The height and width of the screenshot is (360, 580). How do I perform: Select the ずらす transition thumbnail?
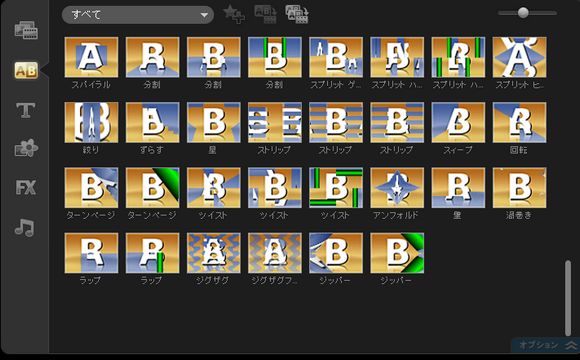[152, 122]
